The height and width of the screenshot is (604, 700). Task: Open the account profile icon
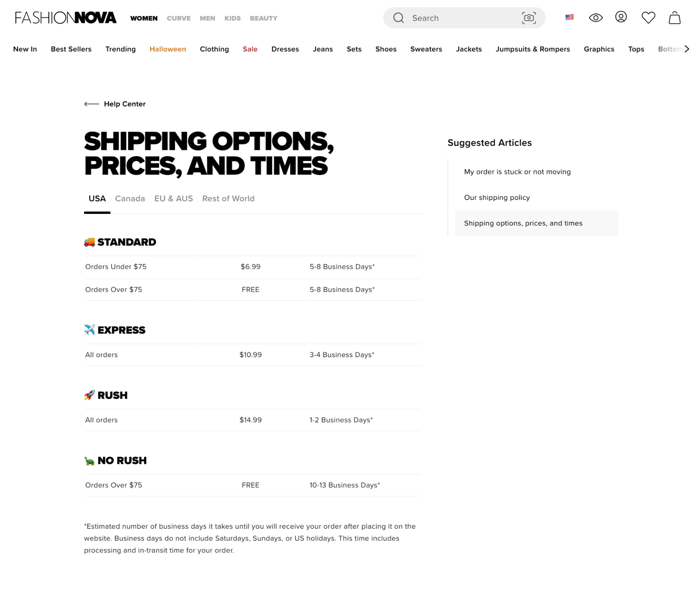[x=621, y=17]
